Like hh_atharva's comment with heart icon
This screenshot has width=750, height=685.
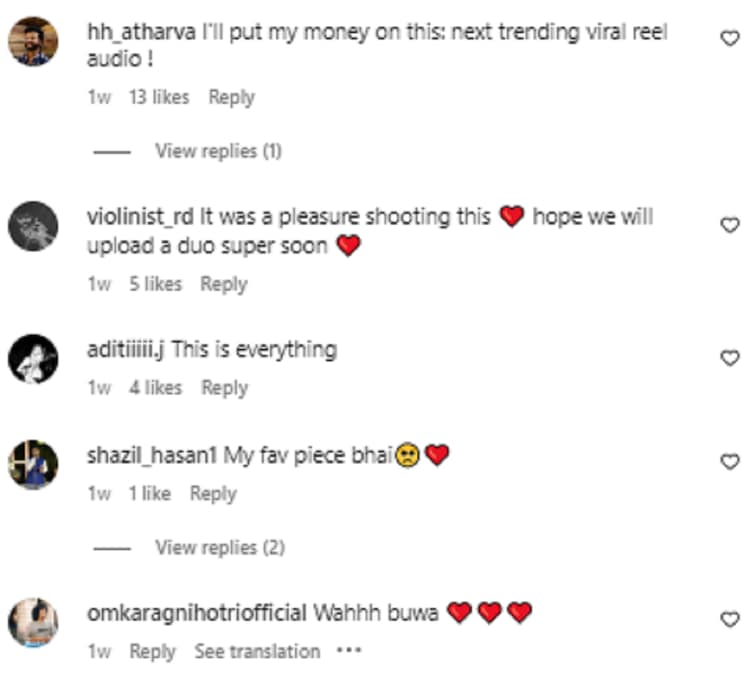click(x=729, y=38)
